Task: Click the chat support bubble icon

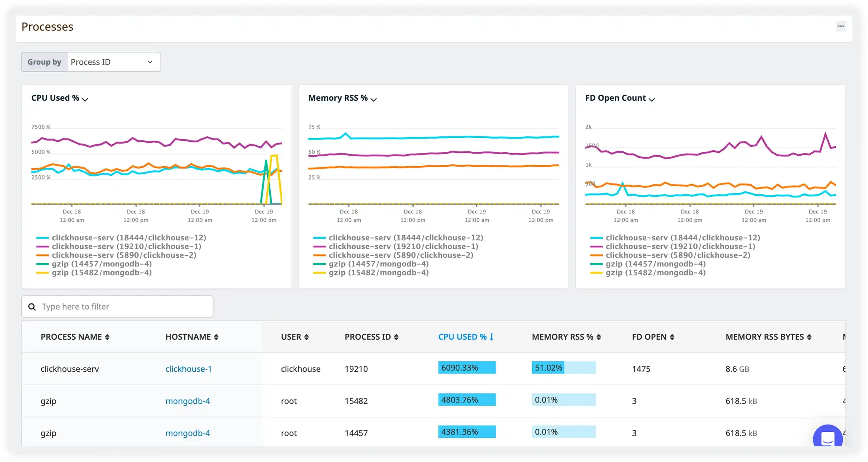Action: point(827,438)
